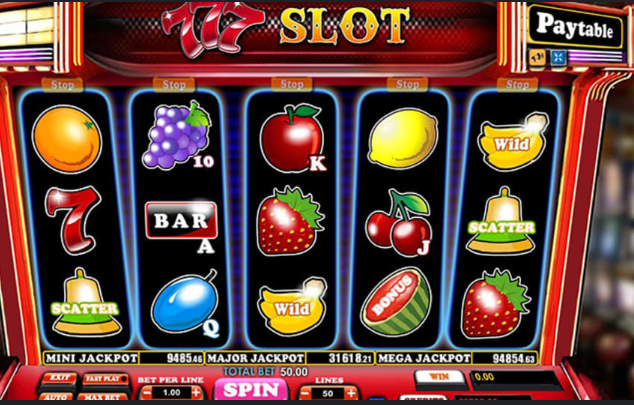
Task: Increase Bet Per Line with plus
Action: 196,392
